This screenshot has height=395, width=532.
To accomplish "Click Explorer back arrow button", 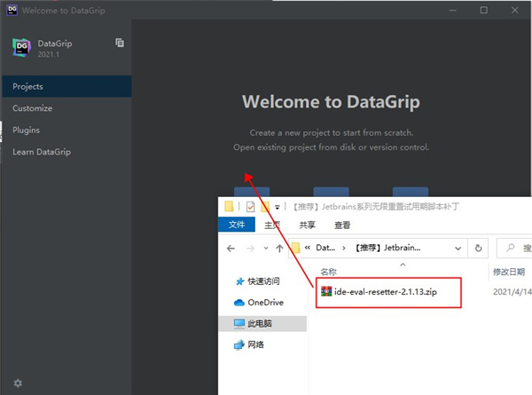I will 232,249.
